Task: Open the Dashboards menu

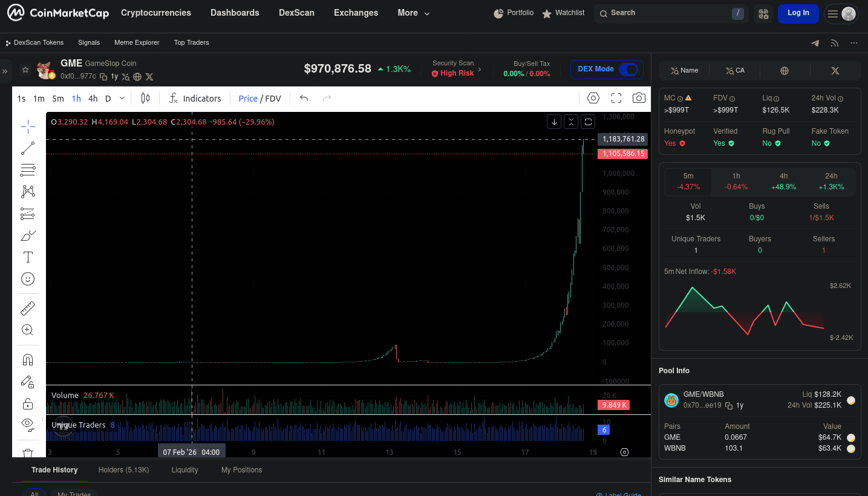Action: tap(235, 13)
